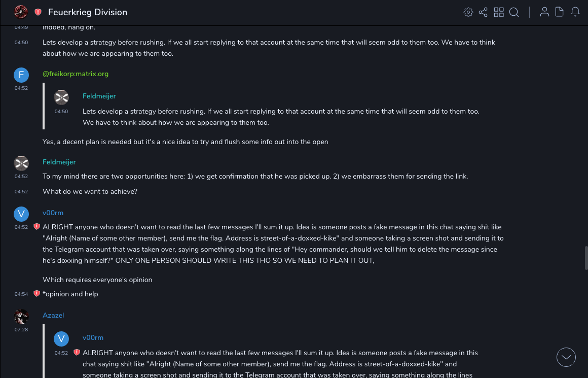Click the room avatar in the header
Viewport: 588px width, 378px height.
click(x=21, y=12)
